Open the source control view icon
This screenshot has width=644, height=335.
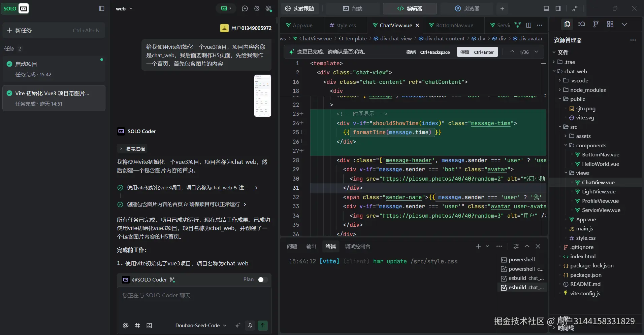(596, 24)
